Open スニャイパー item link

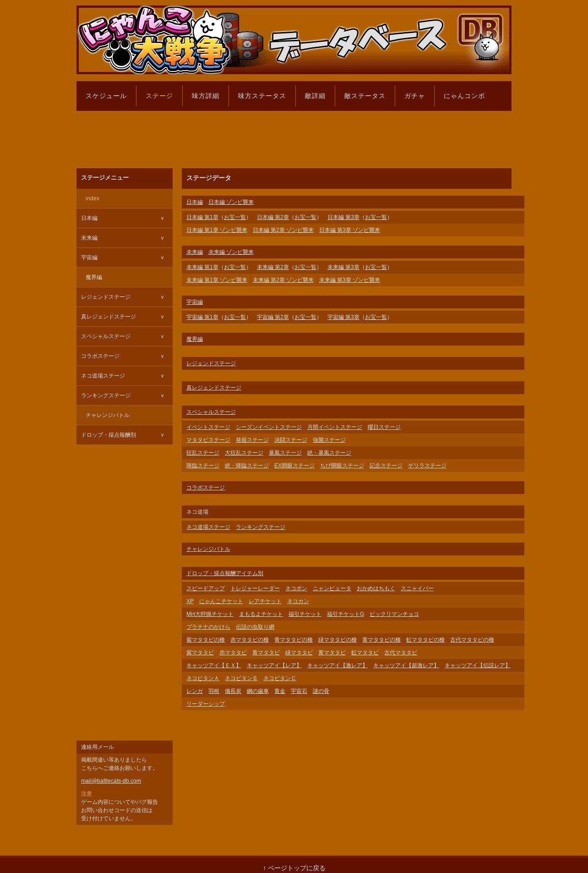[417, 588]
